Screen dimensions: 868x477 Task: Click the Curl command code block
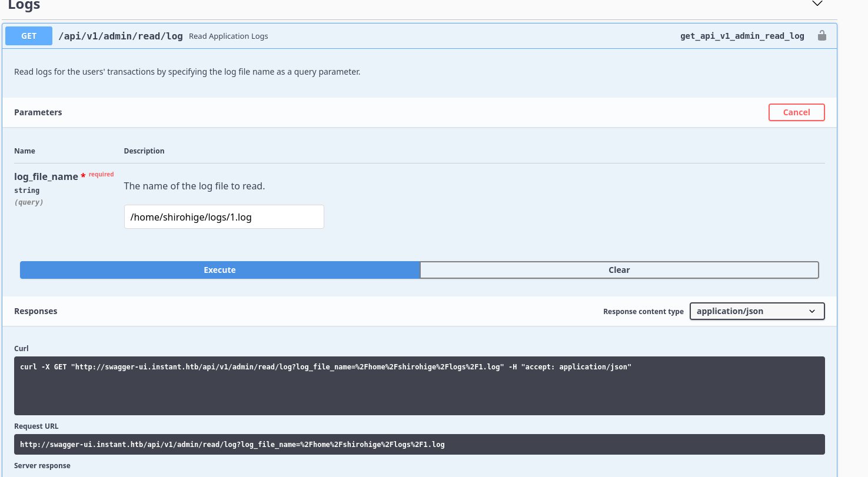pyautogui.click(x=419, y=385)
